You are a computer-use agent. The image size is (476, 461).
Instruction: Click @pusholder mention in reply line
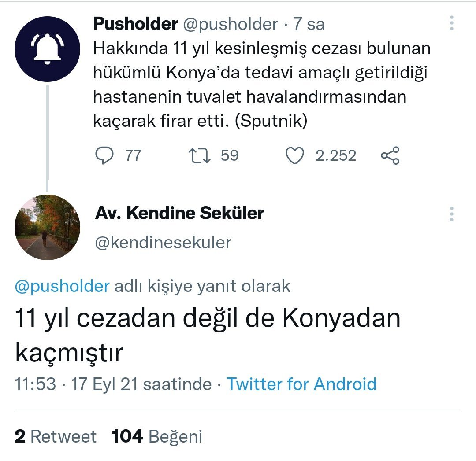click(62, 287)
